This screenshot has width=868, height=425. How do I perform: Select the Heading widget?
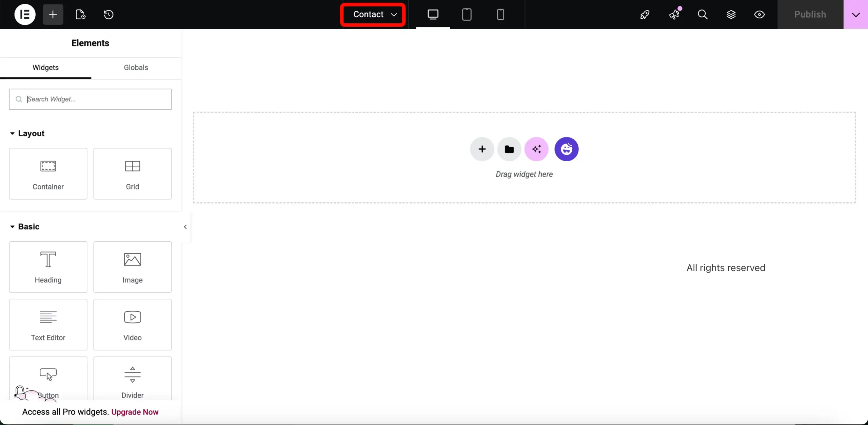(x=48, y=267)
